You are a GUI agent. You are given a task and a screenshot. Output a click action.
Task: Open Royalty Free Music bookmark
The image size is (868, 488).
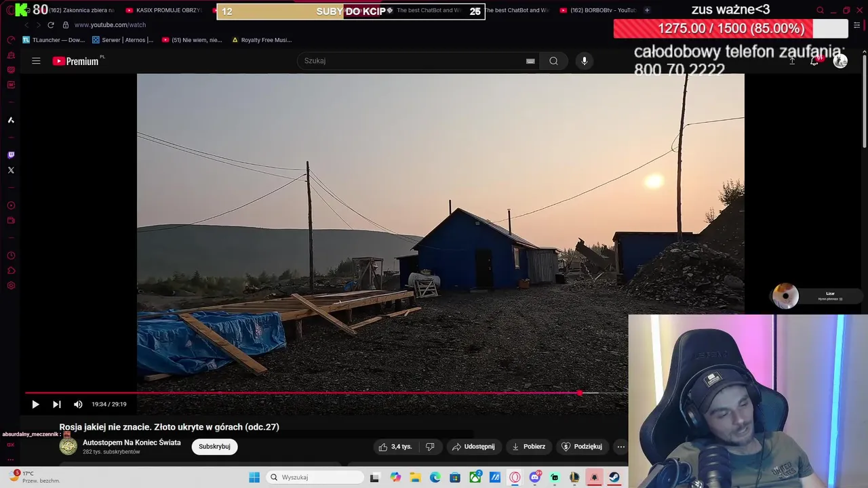point(262,40)
